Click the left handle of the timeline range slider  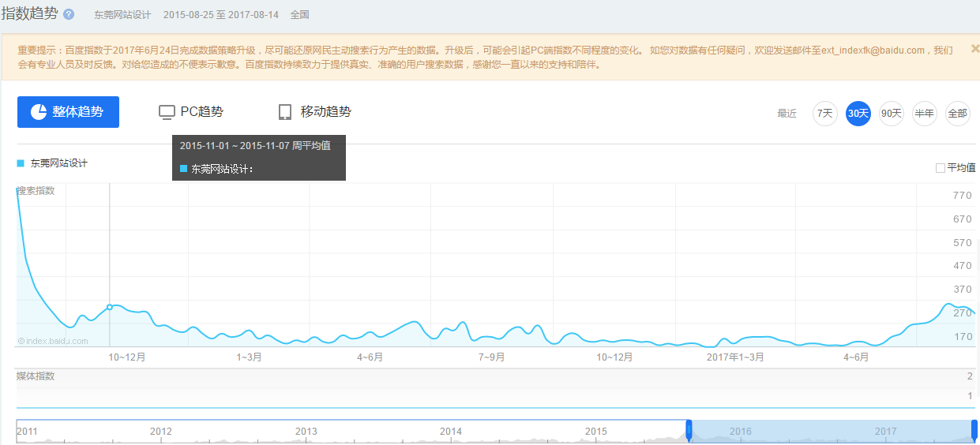689,431
